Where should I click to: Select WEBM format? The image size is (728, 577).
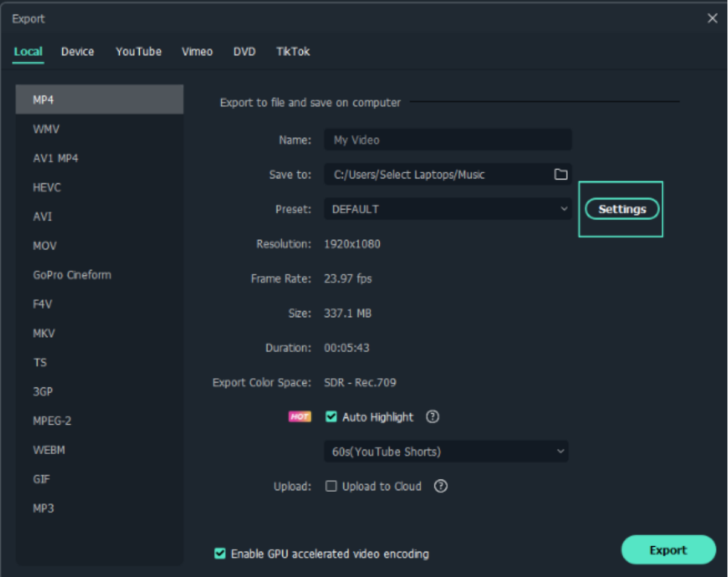tap(100, 450)
